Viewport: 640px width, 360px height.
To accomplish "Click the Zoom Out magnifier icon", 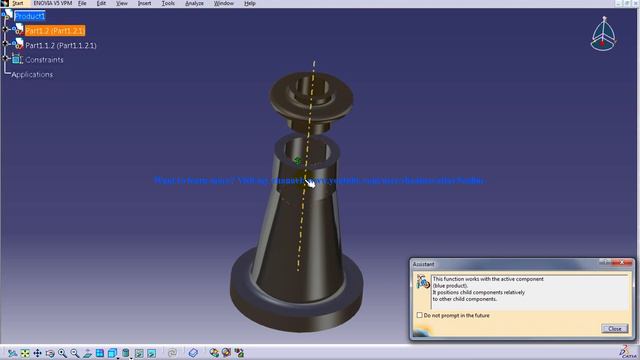I will coord(75,353).
